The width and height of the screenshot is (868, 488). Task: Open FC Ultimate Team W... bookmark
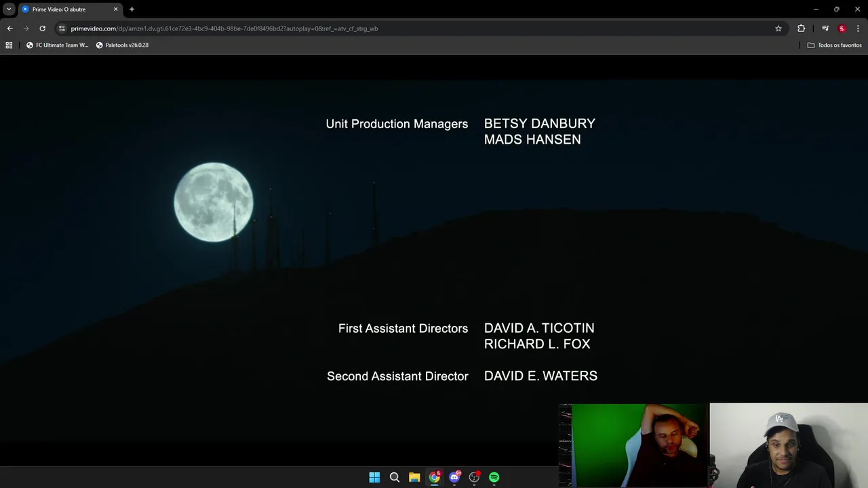coord(58,45)
